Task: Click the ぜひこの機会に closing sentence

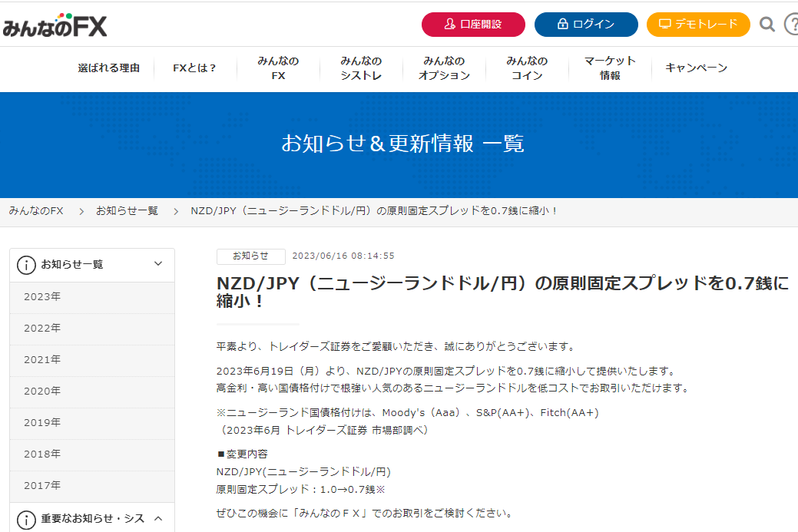Action: pos(365,513)
